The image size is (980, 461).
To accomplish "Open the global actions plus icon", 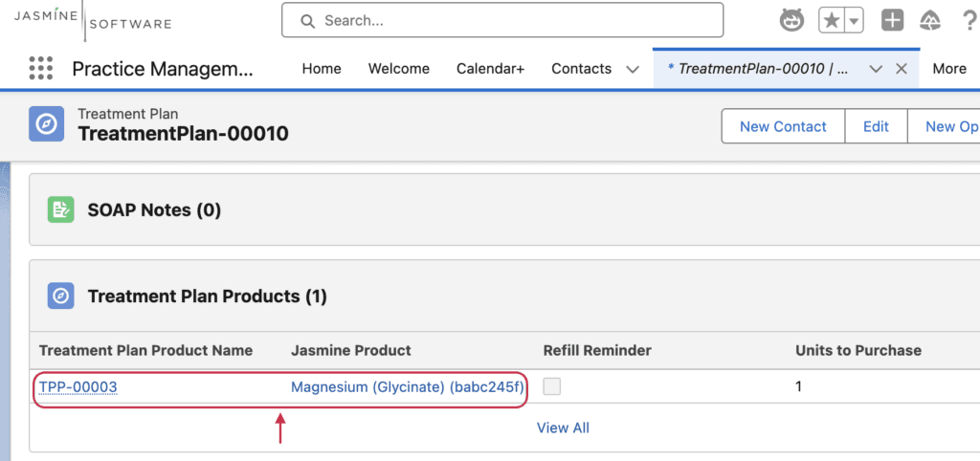I will [x=893, y=21].
